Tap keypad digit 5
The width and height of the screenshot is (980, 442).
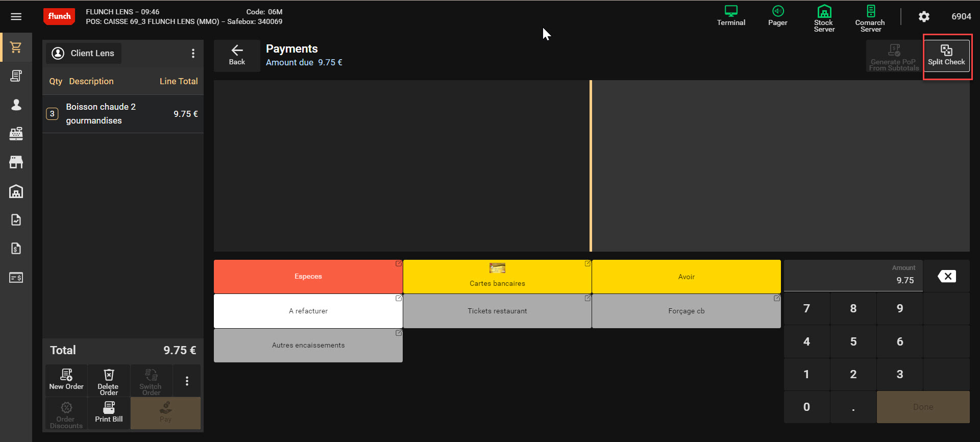(853, 341)
